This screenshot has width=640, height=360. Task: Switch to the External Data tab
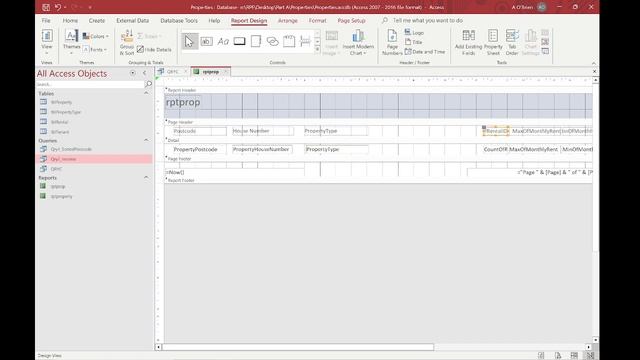click(133, 20)
